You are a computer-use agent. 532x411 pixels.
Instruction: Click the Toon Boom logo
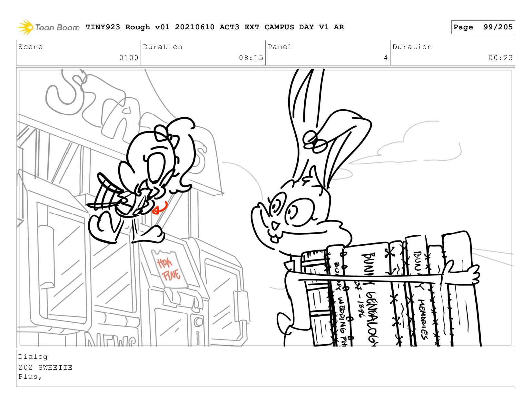tap(49, 27)
